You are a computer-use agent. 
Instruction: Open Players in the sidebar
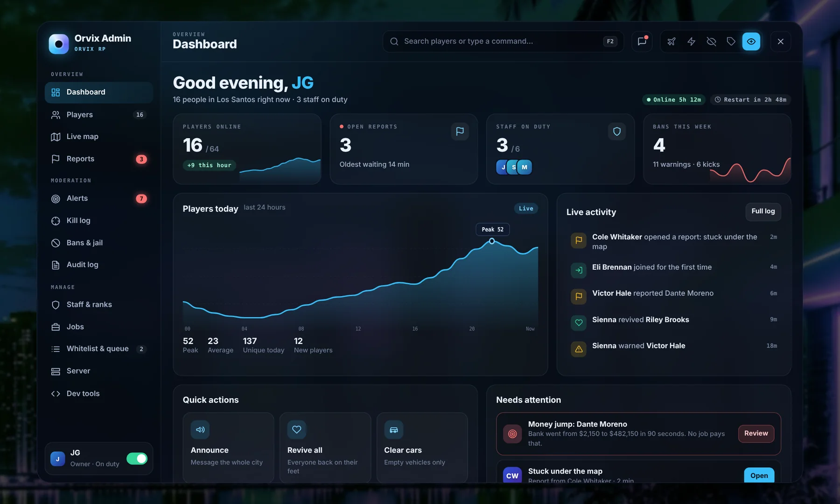click(99, 115)
